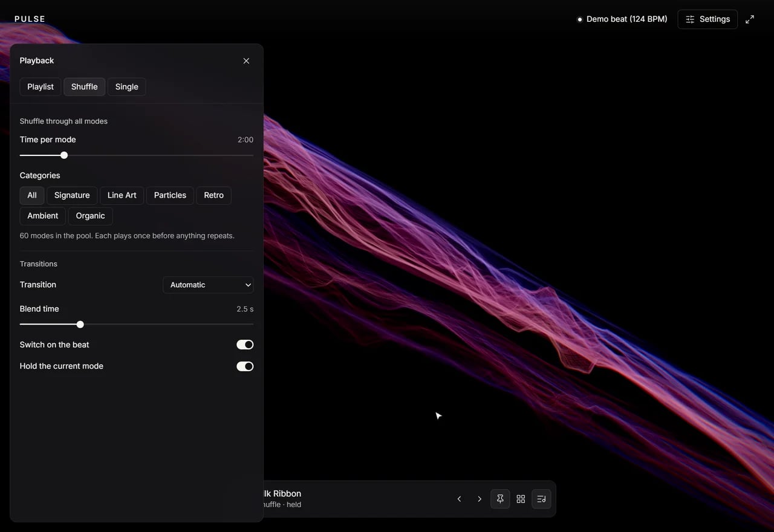Image resolution: width=774 pixels, height=532 pixels.
Task: Choose the Single tab
Action: [127, 87]
